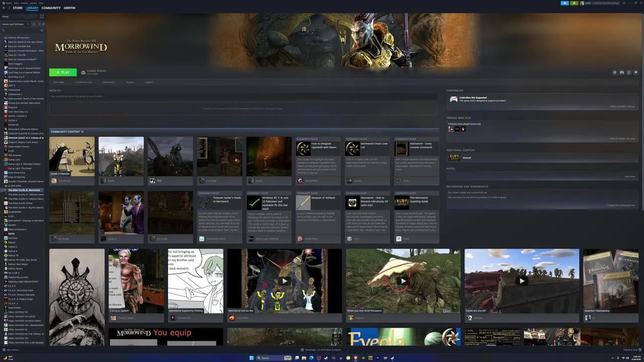Click the New Note link
644x362 pixels.
tap(630, 176)
